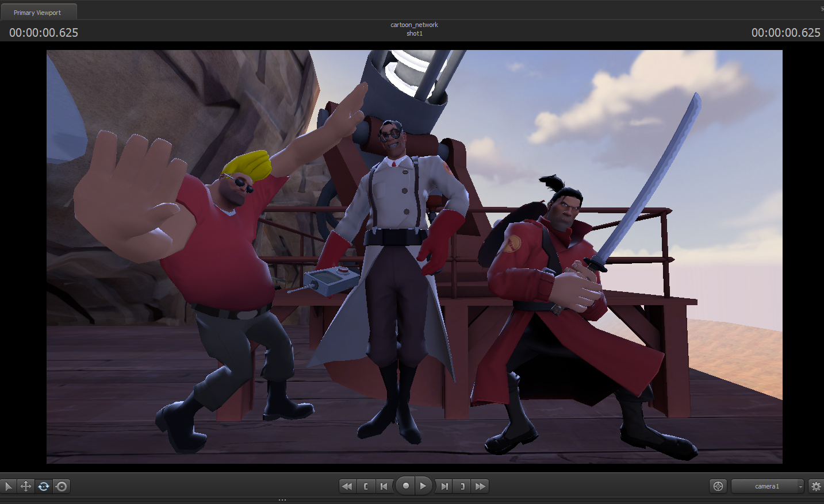Open the camera1 dropdown
This screenshot has width=824, height=504.
tap(768, 486)
